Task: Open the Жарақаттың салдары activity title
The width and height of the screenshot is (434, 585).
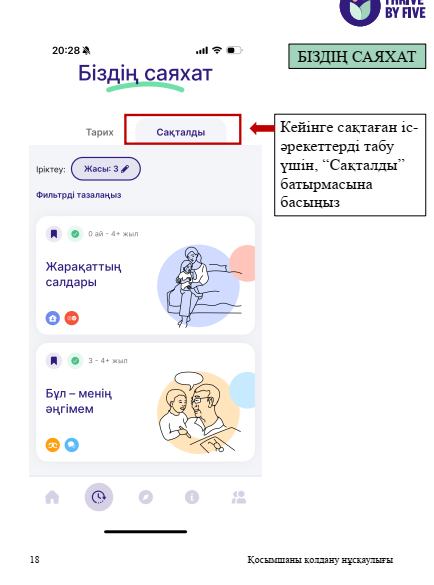Action: pos(83,274)
